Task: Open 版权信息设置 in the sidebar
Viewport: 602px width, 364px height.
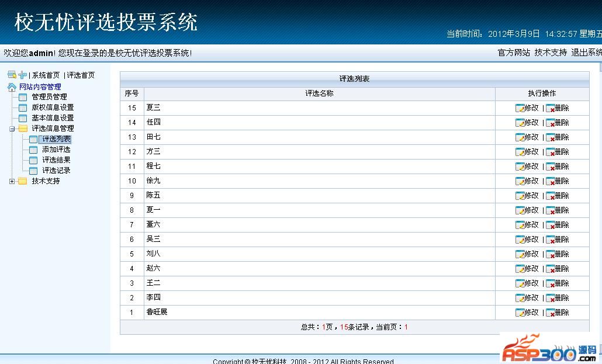Action: pos(53,108)
